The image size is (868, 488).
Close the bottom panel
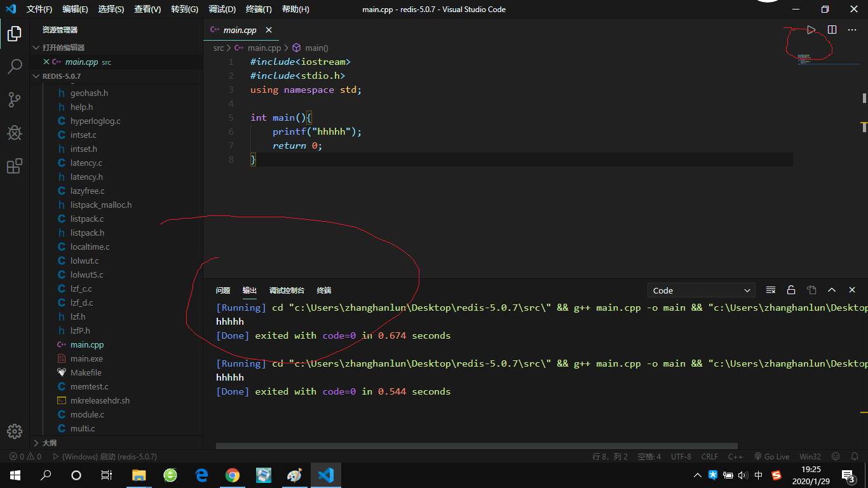(852, 290)
